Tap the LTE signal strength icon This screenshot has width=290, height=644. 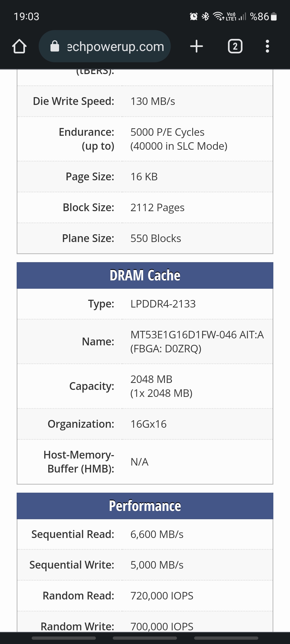[x=242, y=17]
